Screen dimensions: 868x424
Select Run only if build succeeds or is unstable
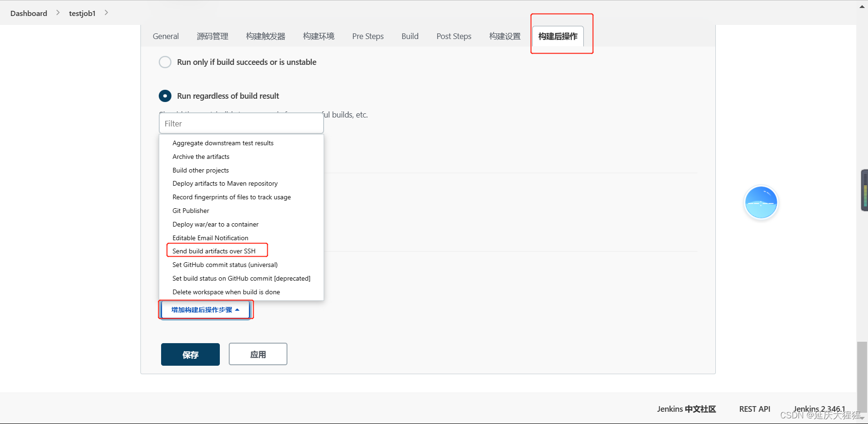coord(165,62)
